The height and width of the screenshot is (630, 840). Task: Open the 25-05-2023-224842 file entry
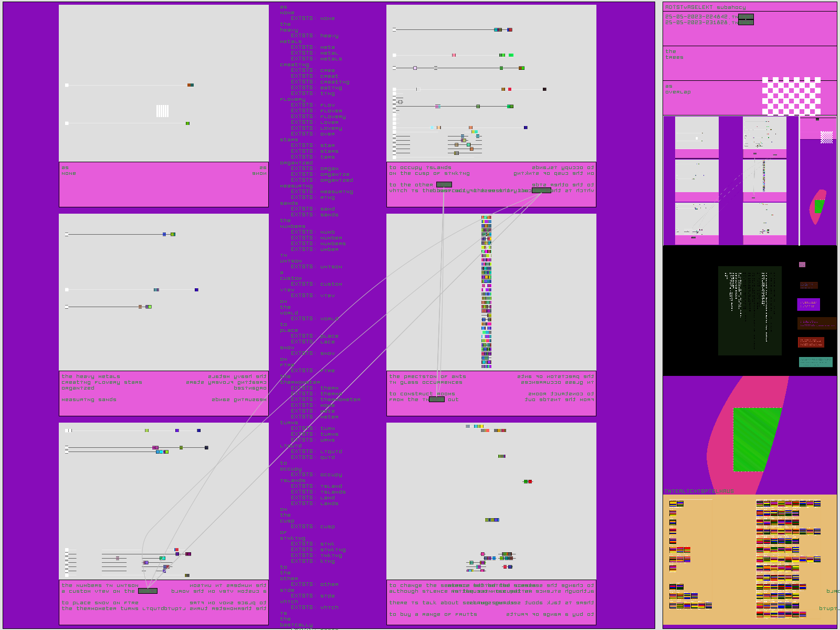coord(696,17)
